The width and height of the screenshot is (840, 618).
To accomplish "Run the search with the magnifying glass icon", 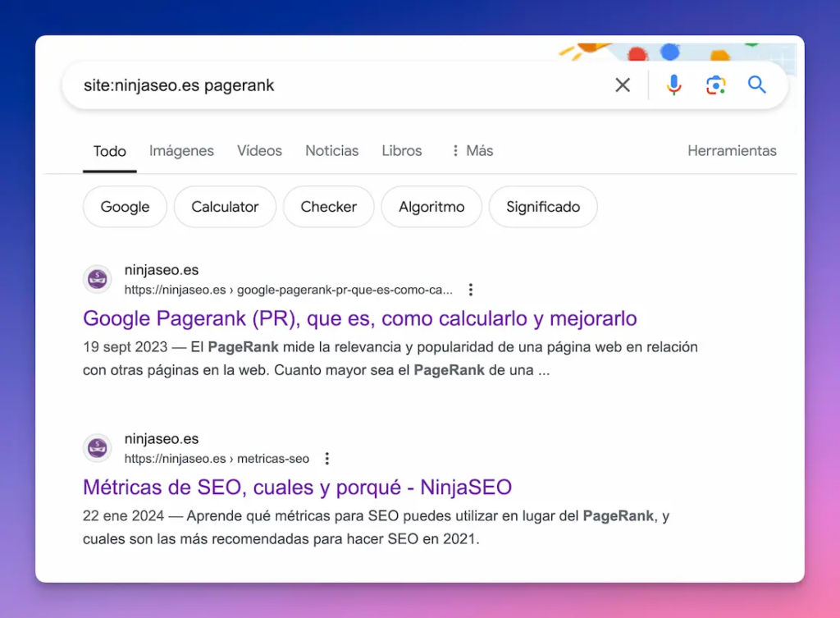I will click(756, 85).
